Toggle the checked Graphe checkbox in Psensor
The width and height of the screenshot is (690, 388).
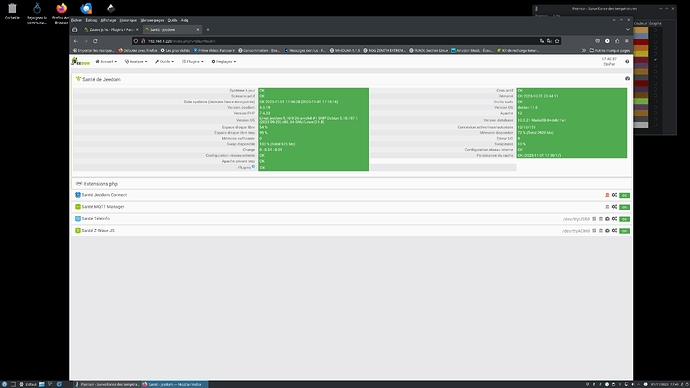click(655, 60)
